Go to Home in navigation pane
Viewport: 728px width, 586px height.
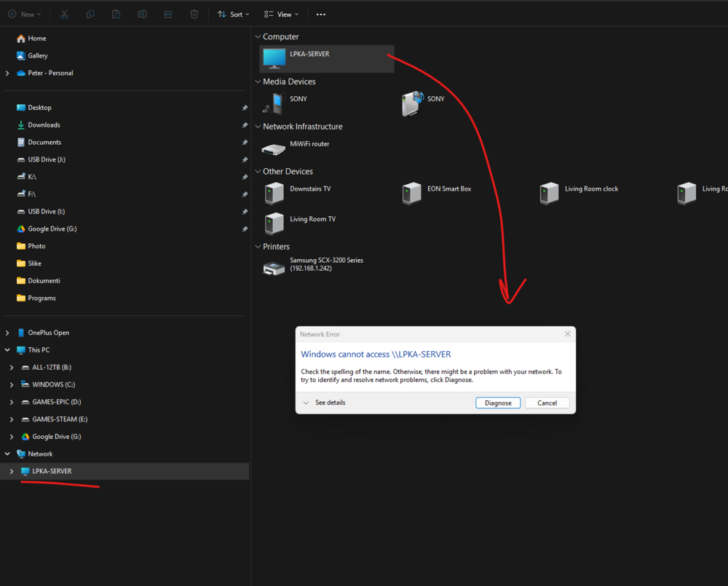(31, 39)
